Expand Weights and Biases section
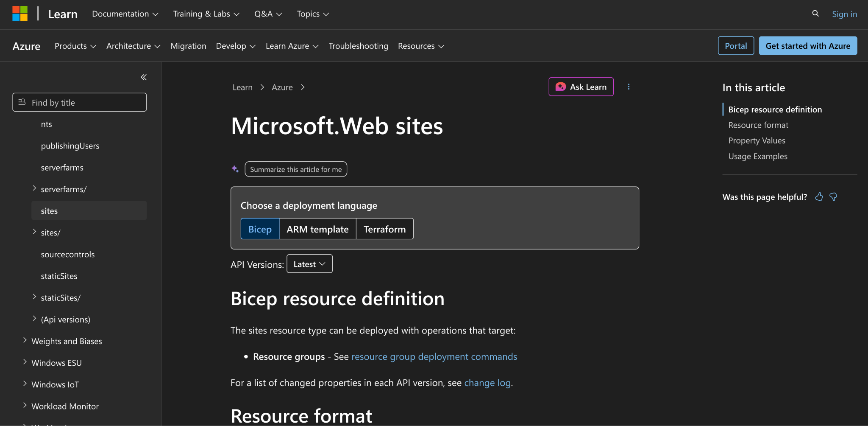Screen dimensions: 868x426 [25, 341]
